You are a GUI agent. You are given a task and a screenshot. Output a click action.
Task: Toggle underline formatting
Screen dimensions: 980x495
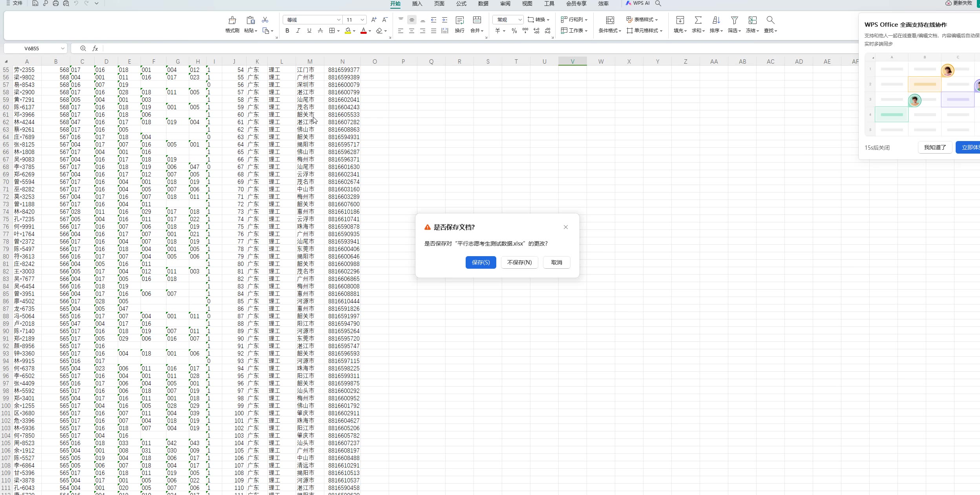(309, 31)
